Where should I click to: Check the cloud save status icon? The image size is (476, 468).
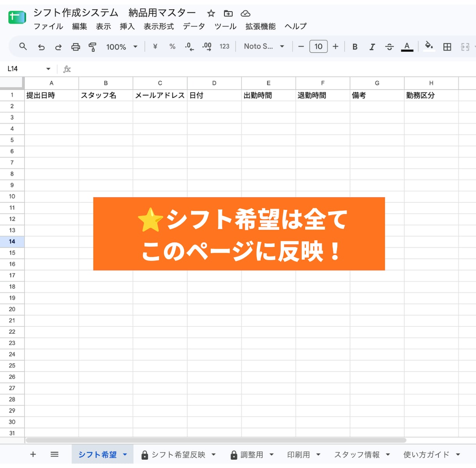click(x=245, y=14)
